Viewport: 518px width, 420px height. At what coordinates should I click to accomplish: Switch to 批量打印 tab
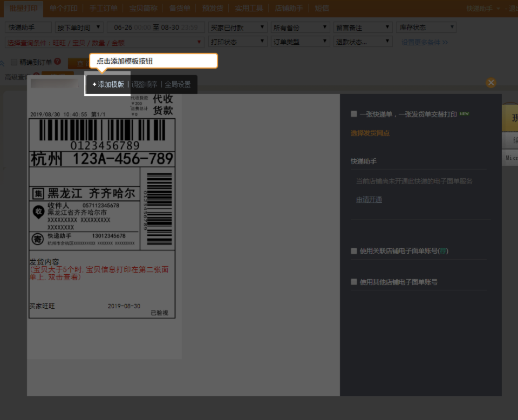coord(23,8)
